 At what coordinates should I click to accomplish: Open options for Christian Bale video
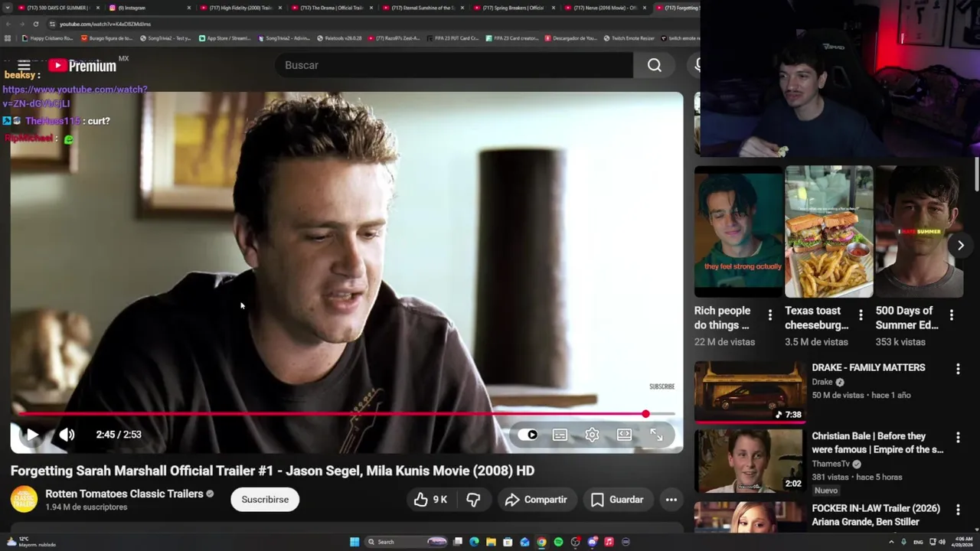[958, 437]
